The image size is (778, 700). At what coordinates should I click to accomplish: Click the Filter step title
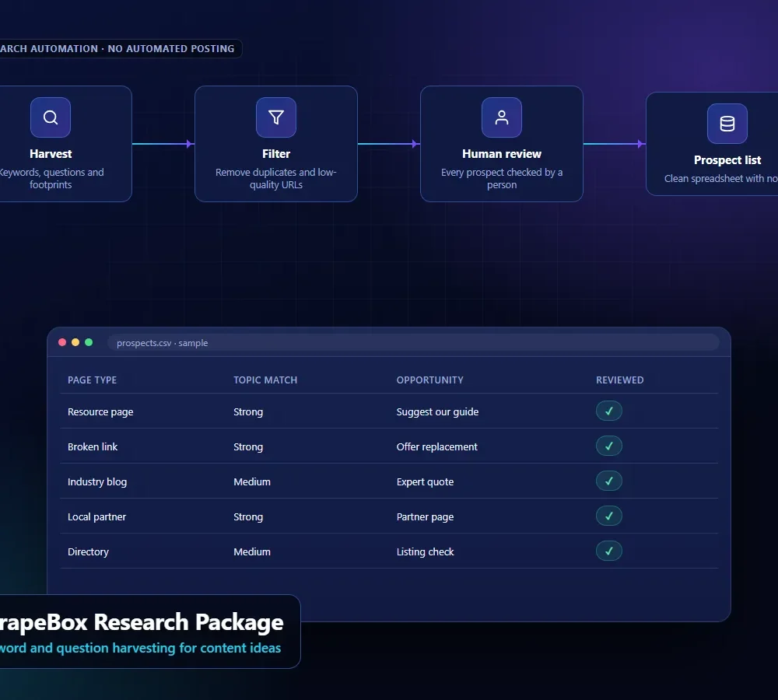click(x=276, y=154)
